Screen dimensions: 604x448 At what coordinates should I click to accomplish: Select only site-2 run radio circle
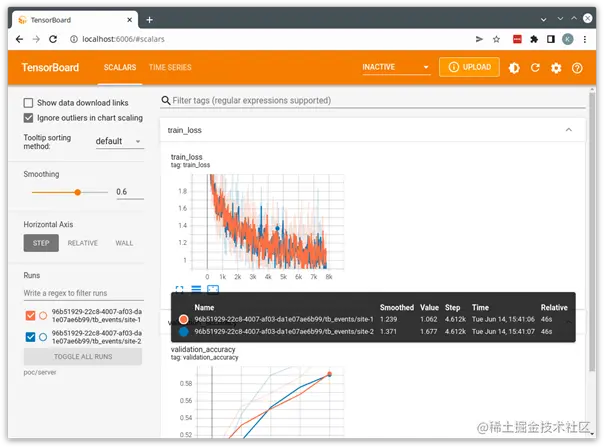(x=43, y=337)
